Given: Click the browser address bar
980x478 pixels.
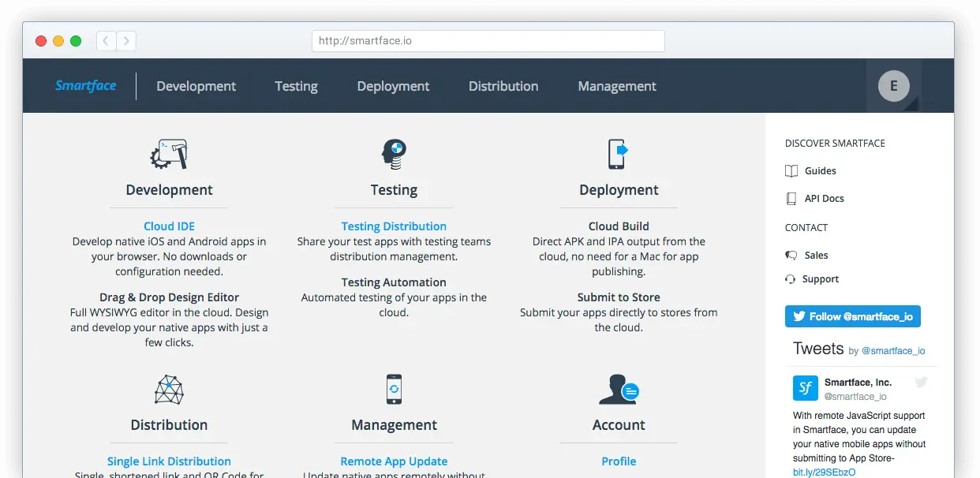Looking at the screenshot, I should pos(488,41).
